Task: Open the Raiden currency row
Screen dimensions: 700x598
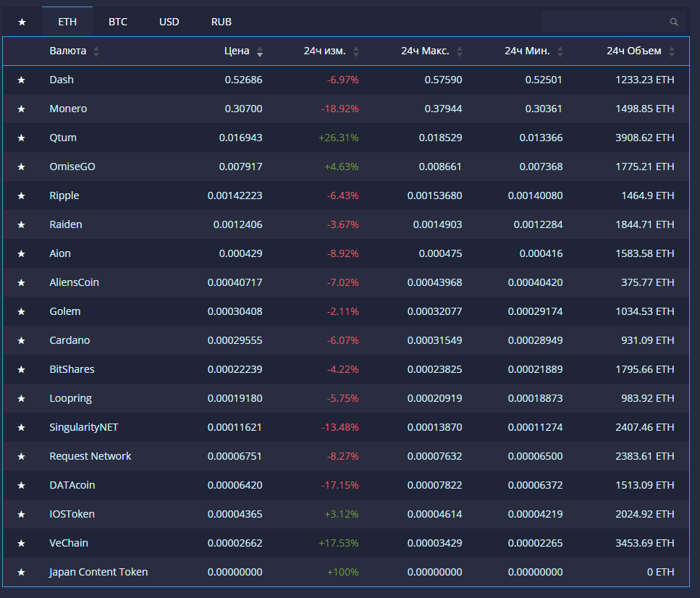Action: click(346, 224)
